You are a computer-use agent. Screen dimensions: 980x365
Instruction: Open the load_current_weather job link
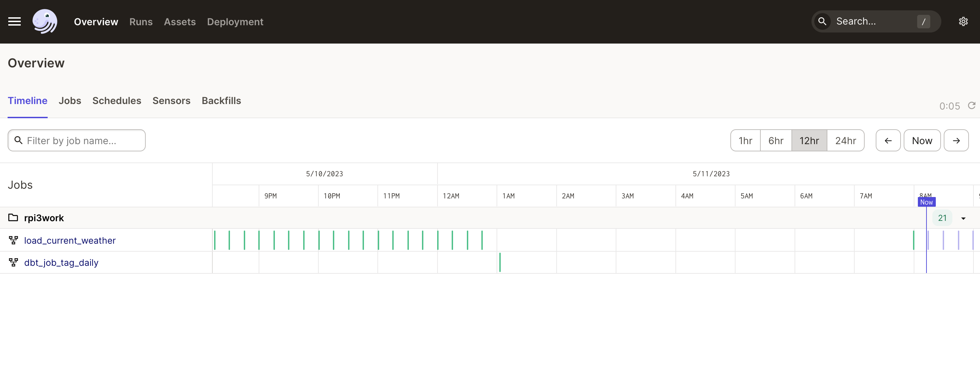tap(70, 240)
